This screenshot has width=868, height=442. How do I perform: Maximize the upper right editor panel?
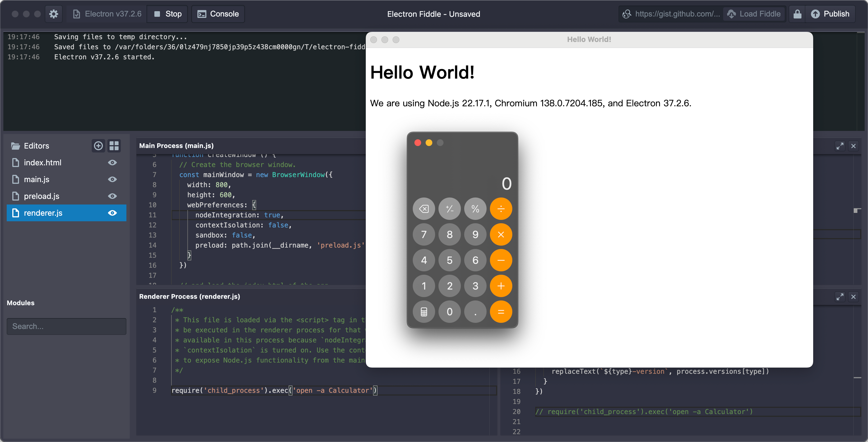point(840,146)
